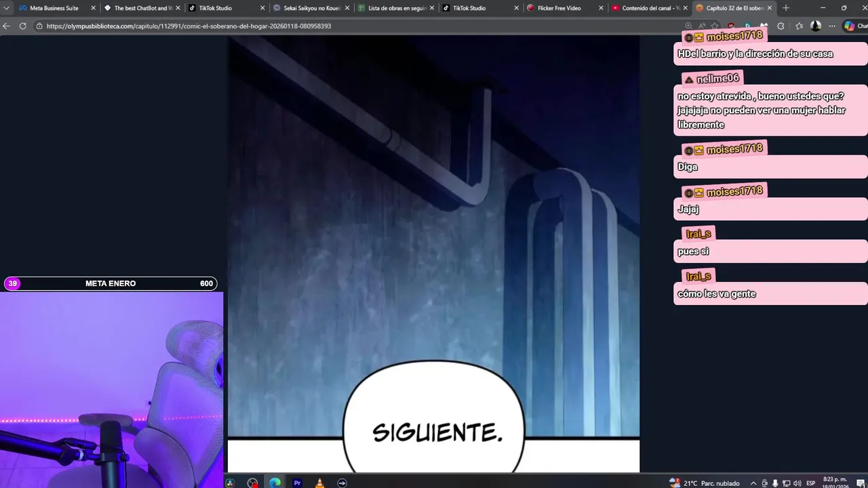This screenshot has width=868, height=488.
Task: Go back to previous page
Action: tap(7, 26)
